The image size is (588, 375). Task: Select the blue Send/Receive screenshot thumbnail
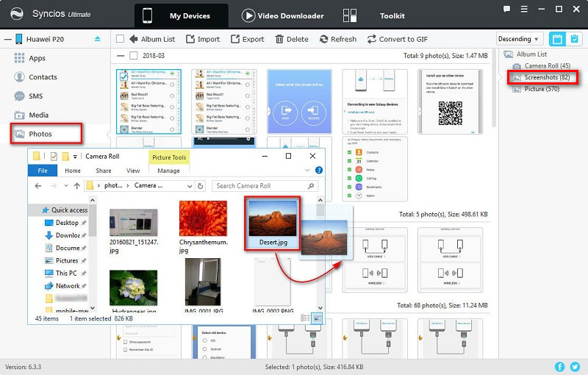pyautogui.click(x=299, y=101)
